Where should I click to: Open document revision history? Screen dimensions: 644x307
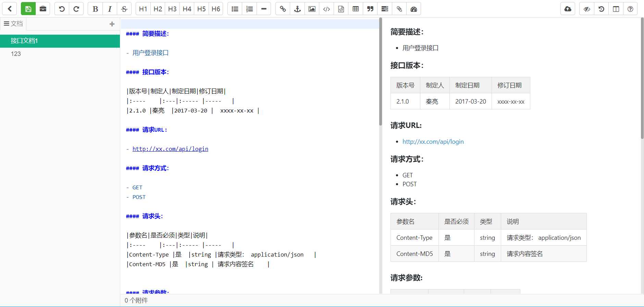click(601, 9)
